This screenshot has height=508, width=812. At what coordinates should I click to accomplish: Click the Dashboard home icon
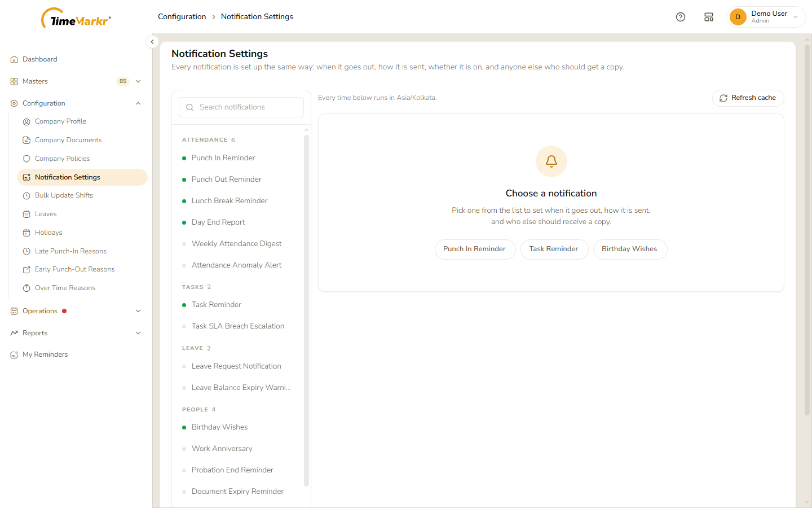pos(14,59)
